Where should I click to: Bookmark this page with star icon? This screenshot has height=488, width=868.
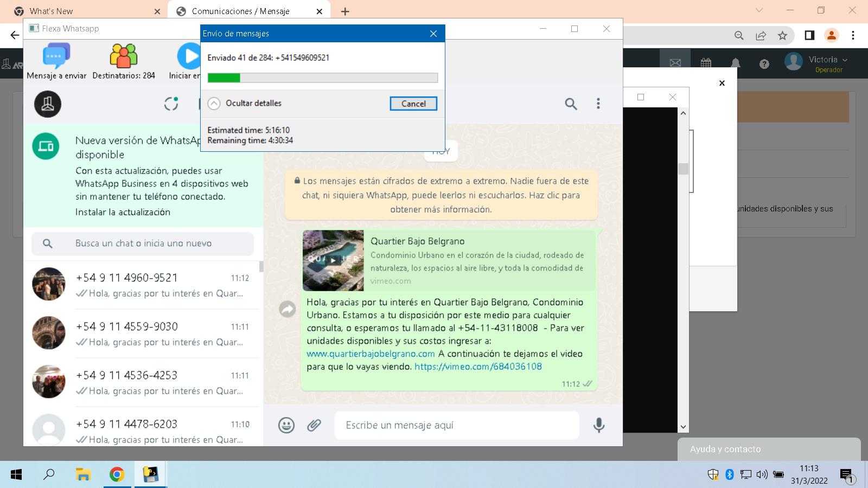pos(782,35)
